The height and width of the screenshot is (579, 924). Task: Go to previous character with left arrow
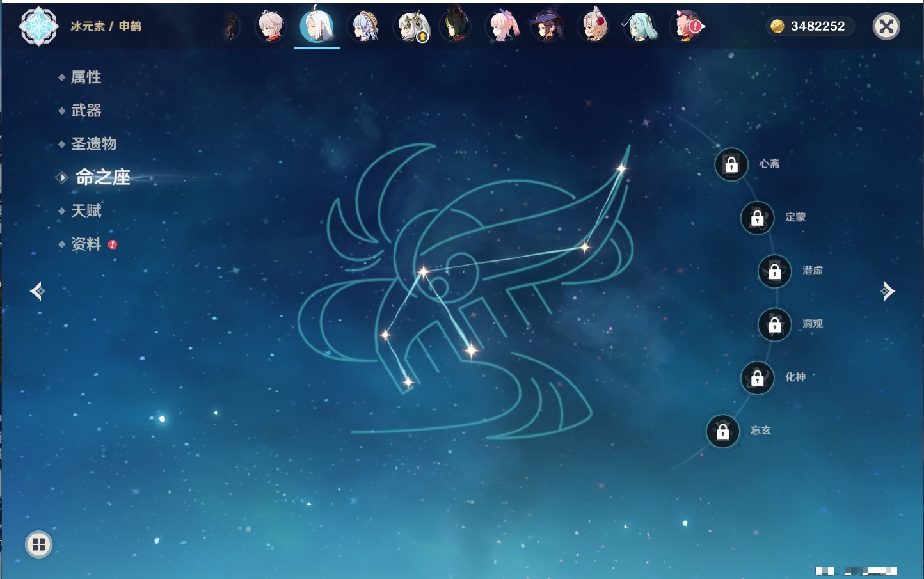37,291
